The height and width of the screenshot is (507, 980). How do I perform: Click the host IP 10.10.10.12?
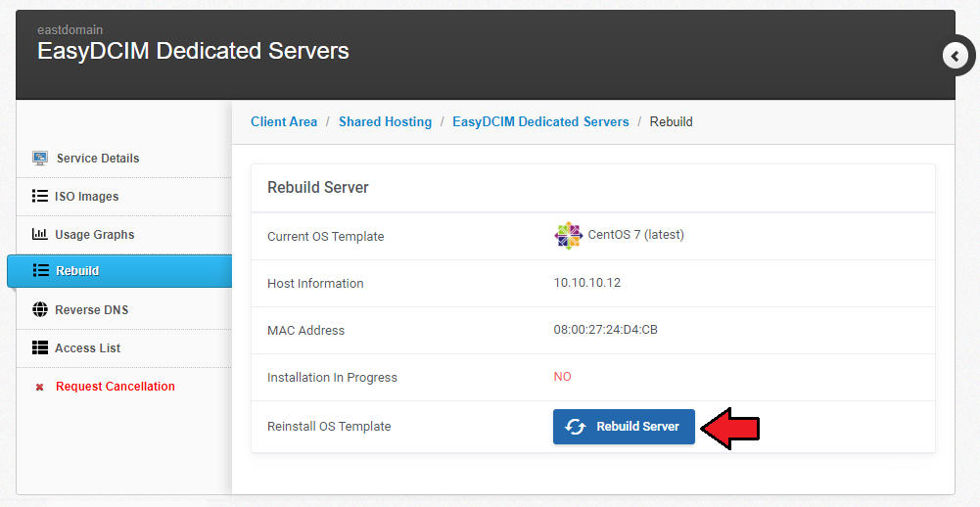[586, 283]
